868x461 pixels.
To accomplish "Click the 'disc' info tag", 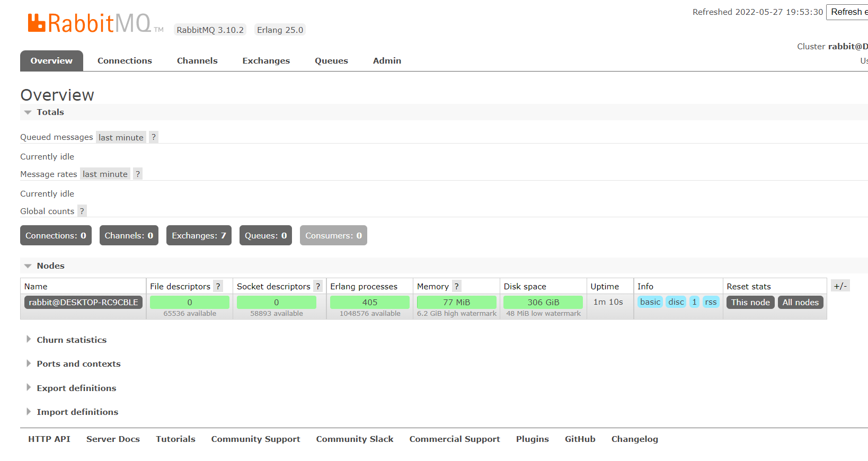I will 676,302.
